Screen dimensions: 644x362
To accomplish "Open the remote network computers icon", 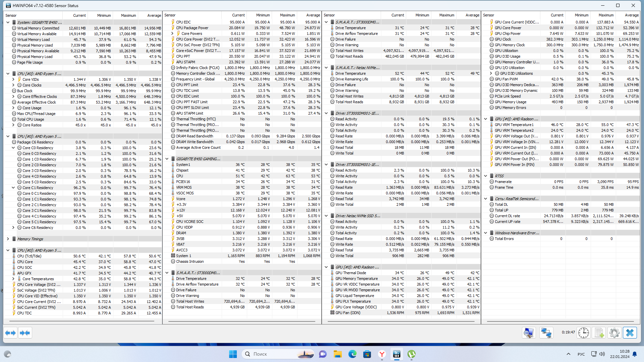I will point(546,333).
